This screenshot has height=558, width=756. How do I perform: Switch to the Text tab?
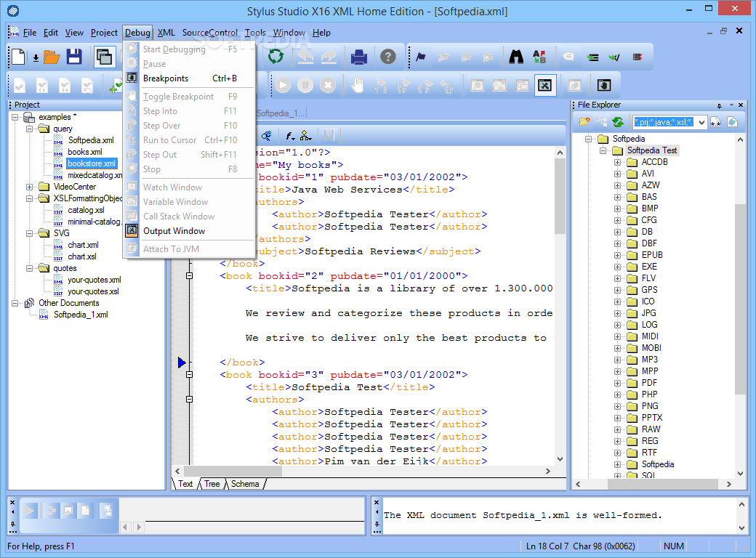tap(185, 484)
